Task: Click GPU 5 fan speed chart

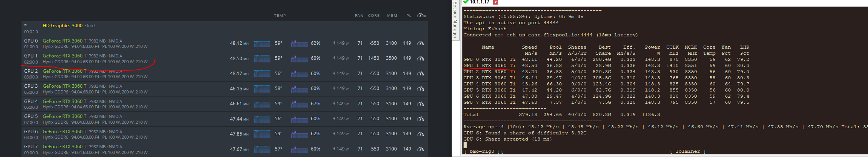Action: (x=300, y=119)
